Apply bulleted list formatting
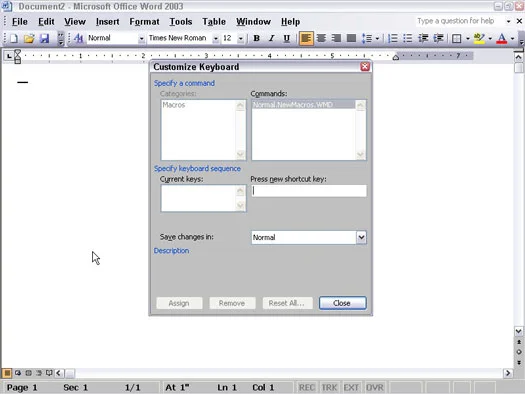Viewport: 525px width, 394px height. (407, 38)
